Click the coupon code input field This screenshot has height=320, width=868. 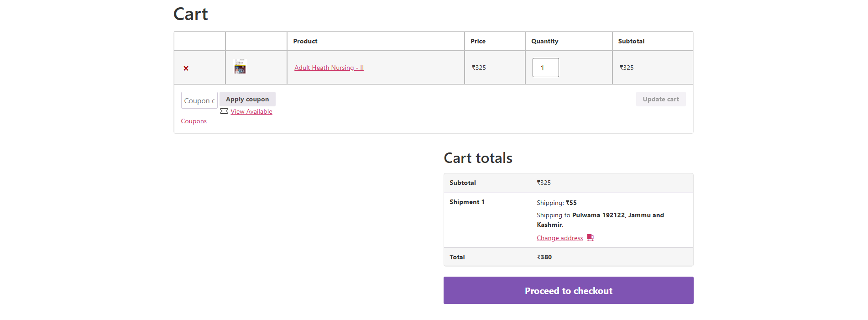pos(199,100)
